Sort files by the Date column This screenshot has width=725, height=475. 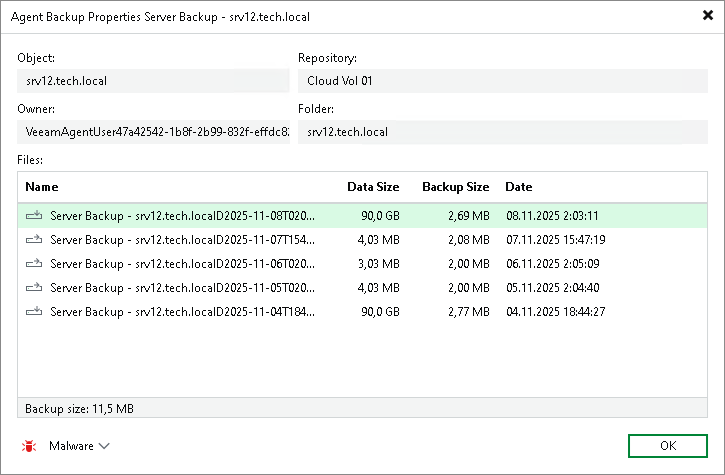[x=518, y=187]
